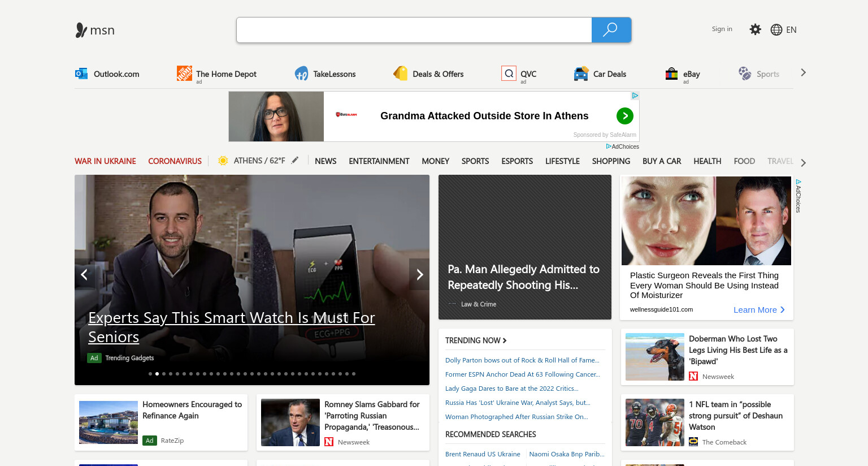Go to the previous carousel slide
The image size is (868, 466).
coord(84,275)
